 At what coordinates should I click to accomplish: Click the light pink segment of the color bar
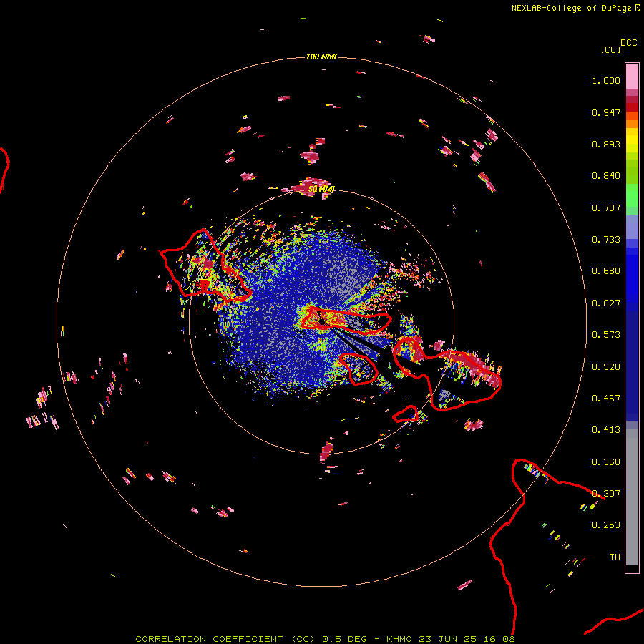632,77
